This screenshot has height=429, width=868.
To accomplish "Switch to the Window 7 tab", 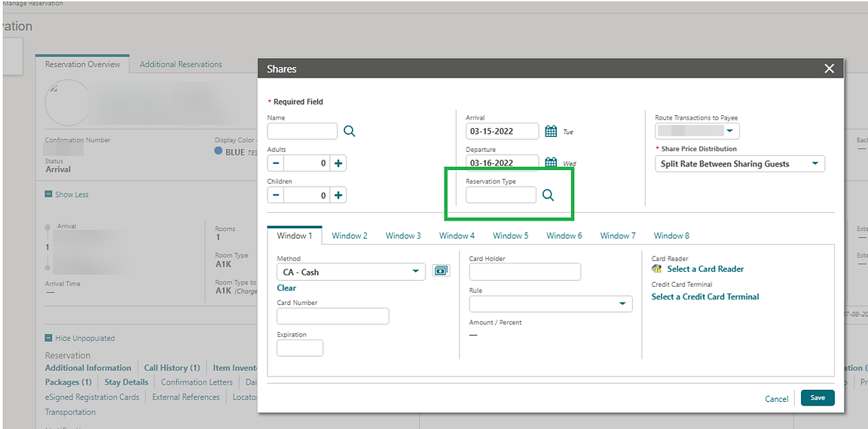I will 619,236.
